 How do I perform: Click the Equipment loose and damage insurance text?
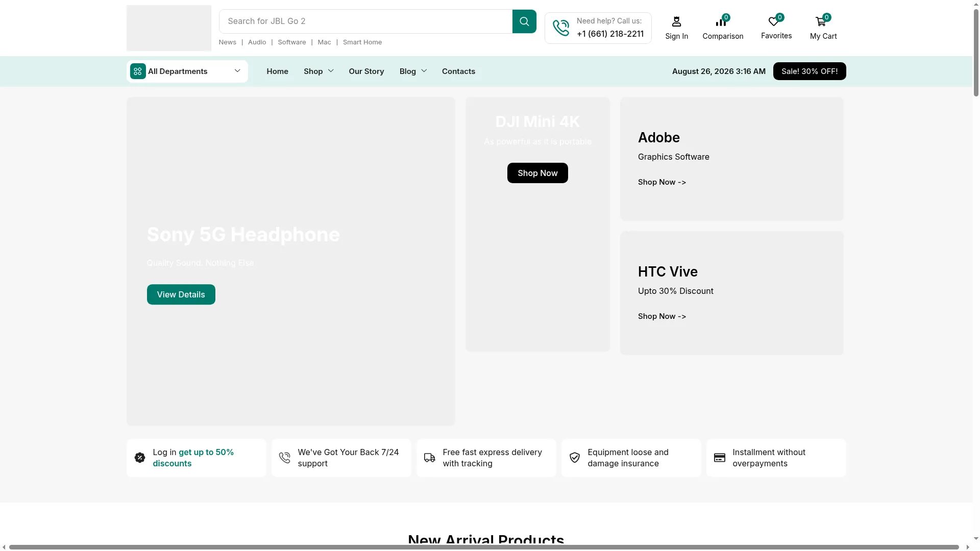pos(628,458)
